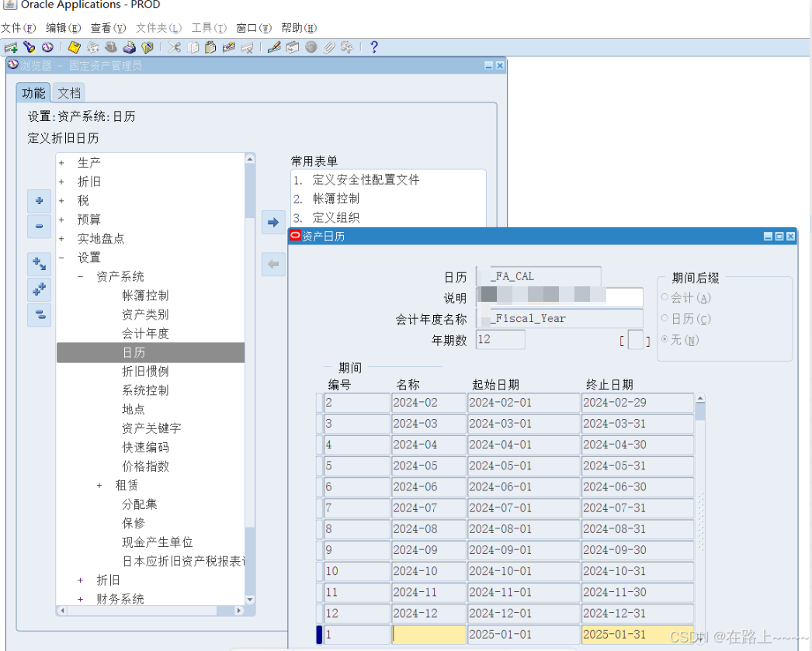Click the Translations globe icon
The image size is (812, 651).
click(x=311, y=47)
